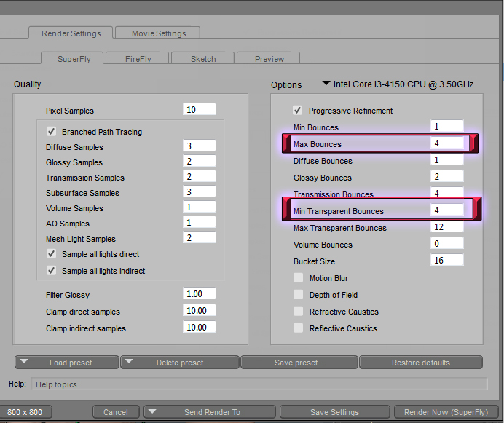Viewport: 504px width, 423px height.
Task: Uncheck Sample all lights direct
Action: click(52, 254)
